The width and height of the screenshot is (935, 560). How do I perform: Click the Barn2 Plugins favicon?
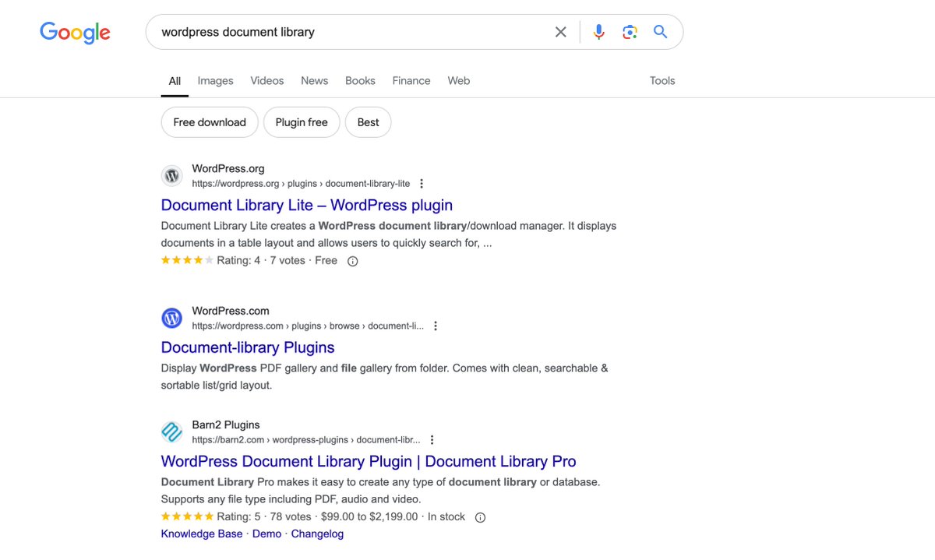(x=172, y=431)
